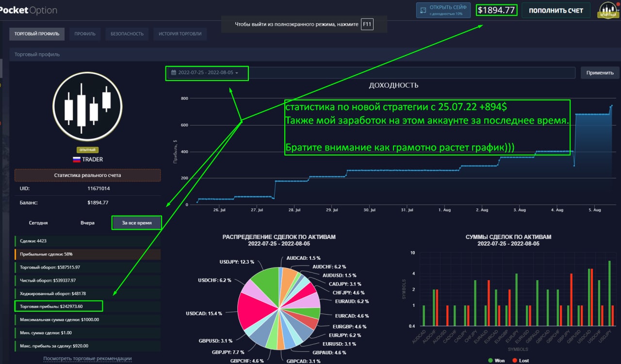This screenshot has width=621, height=364.
Task: Click the EURAUD: 6.2 % pie label
Action: [x=353, y=301]
